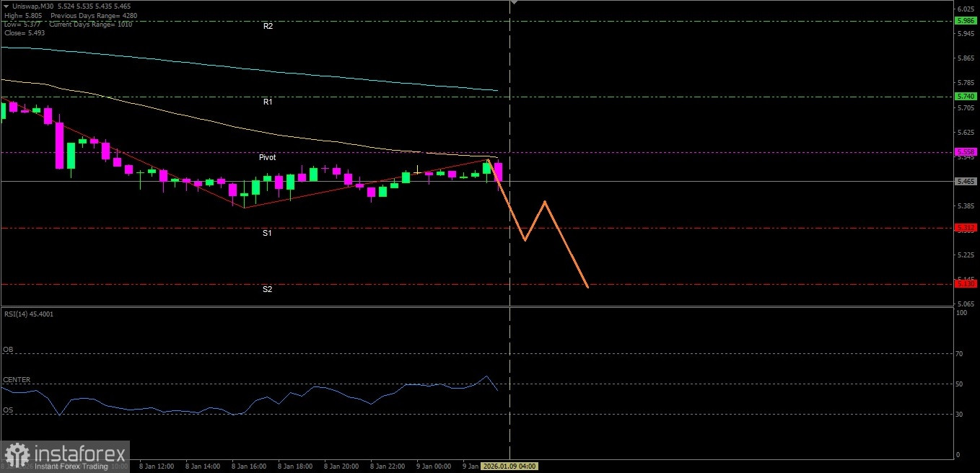Click the RSI scale value 0

pos(958,454)
